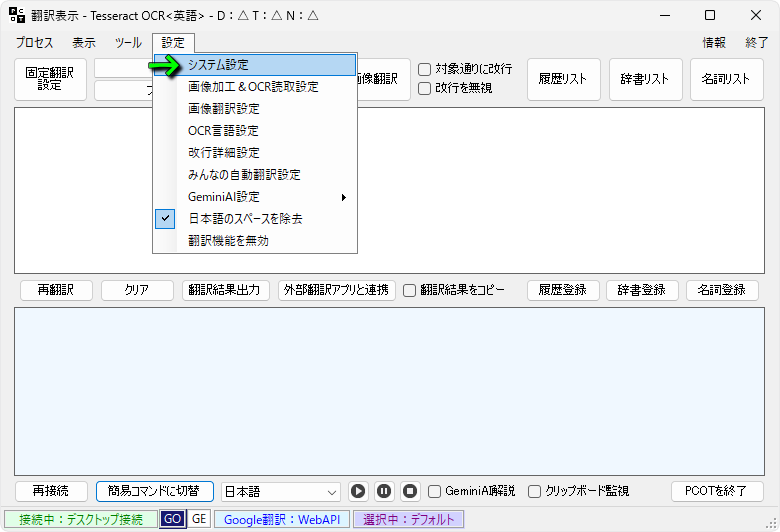Click the Google翻訳：WebAPI status label

[282, 519]
